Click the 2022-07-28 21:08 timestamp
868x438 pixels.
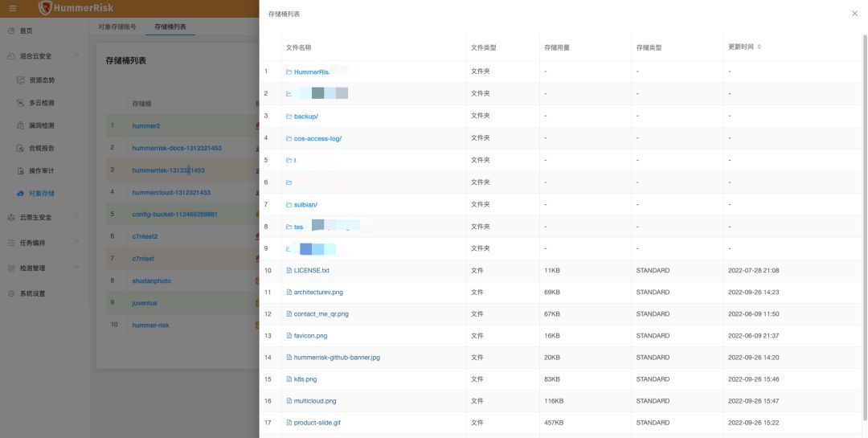753,271
